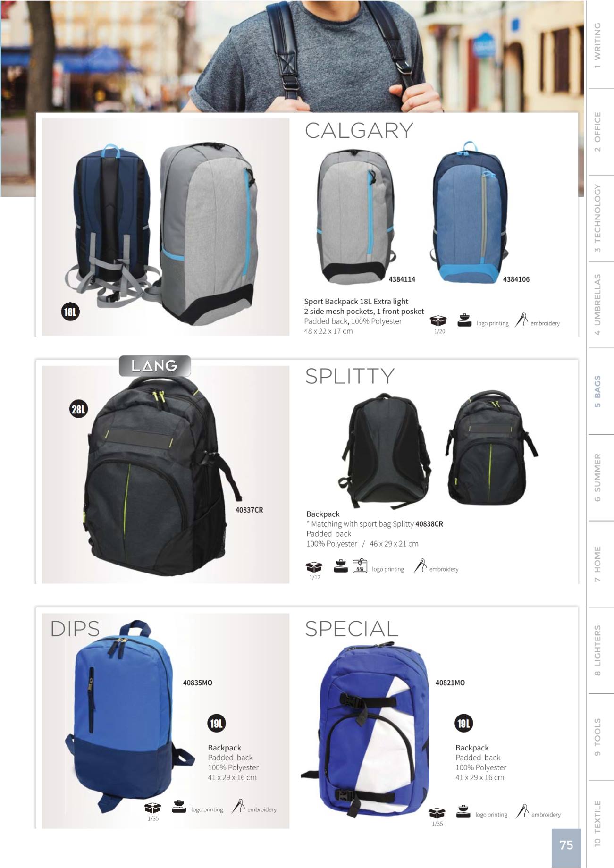Select the grey Calgary backpack 4384114

pos(357,217)
